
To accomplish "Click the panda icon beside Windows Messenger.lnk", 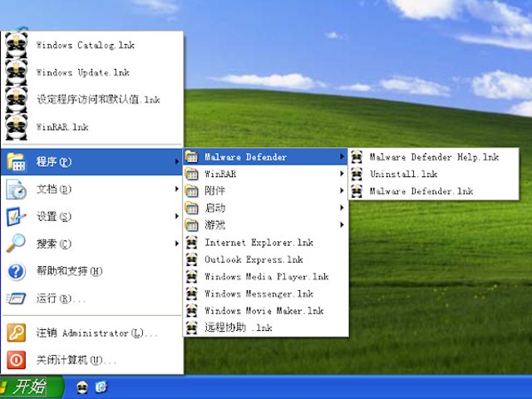I will click(192, 293).
